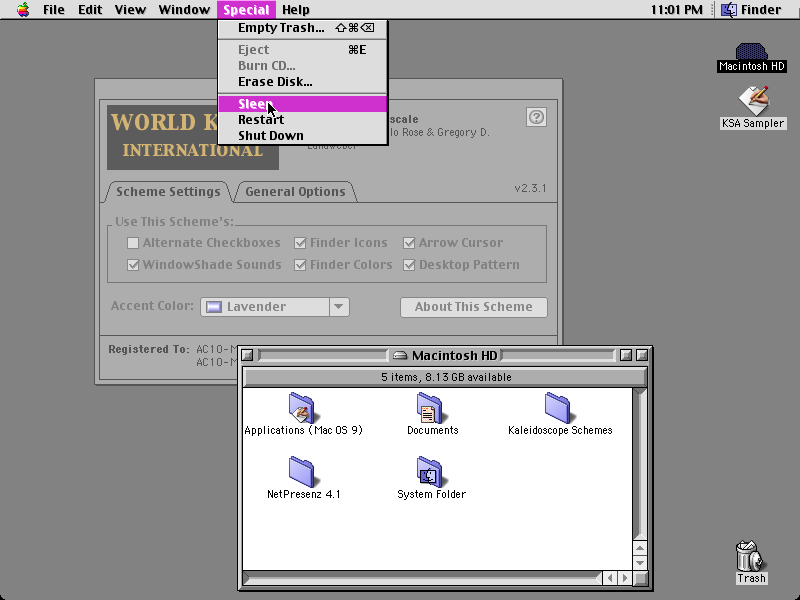This screenshot has width=800, height=600.
Task: Open the View menu
Action: point(130,10)
